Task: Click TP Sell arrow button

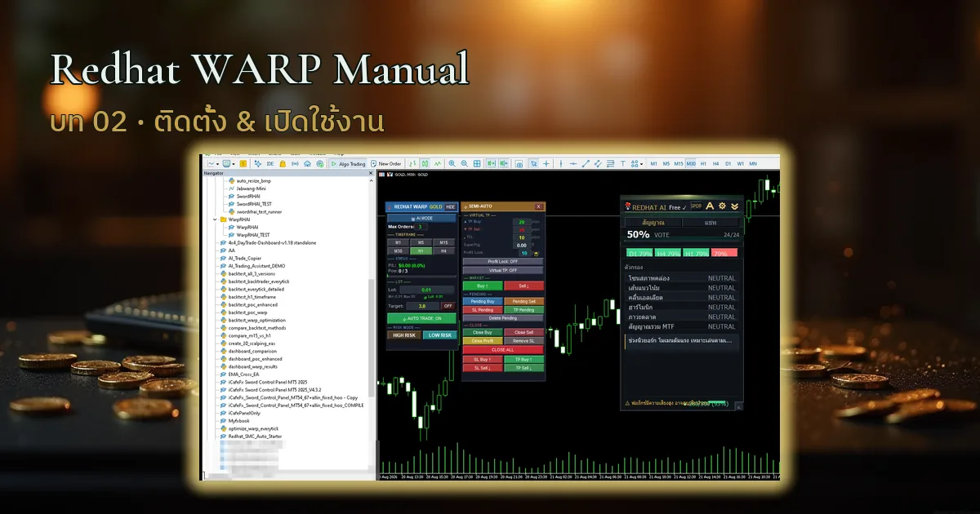Action: coord(524,368)
